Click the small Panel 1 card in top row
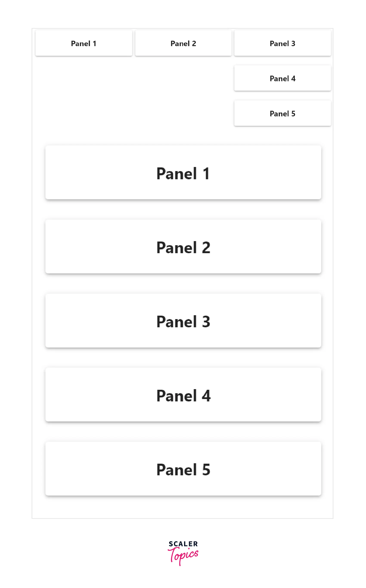The image size is (366, 588). (84, 43)
